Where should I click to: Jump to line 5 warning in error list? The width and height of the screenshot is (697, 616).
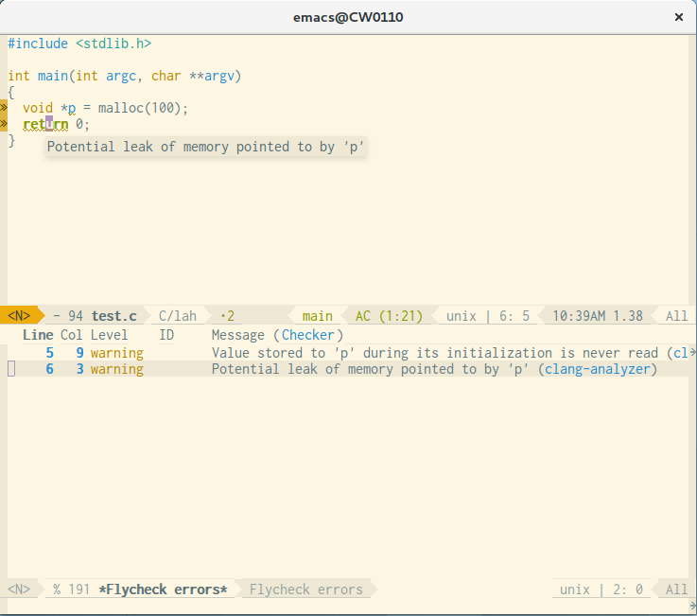(50, 353)
